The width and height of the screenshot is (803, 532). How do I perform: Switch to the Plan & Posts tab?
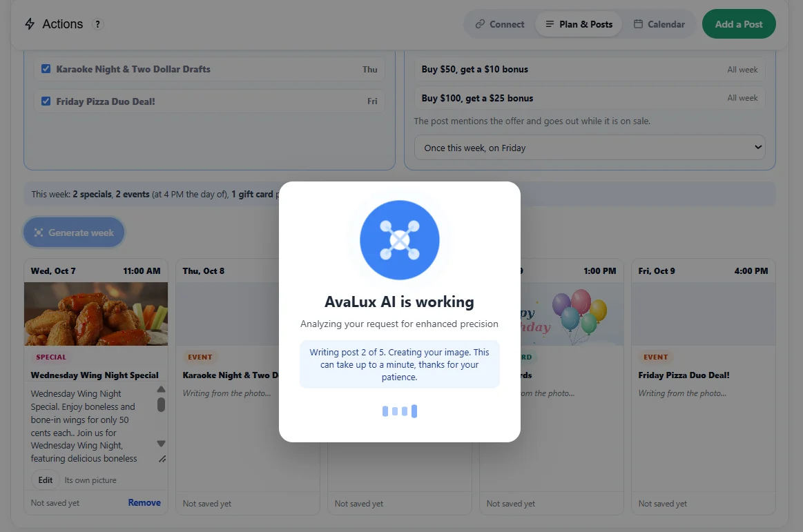coord(579,24)
